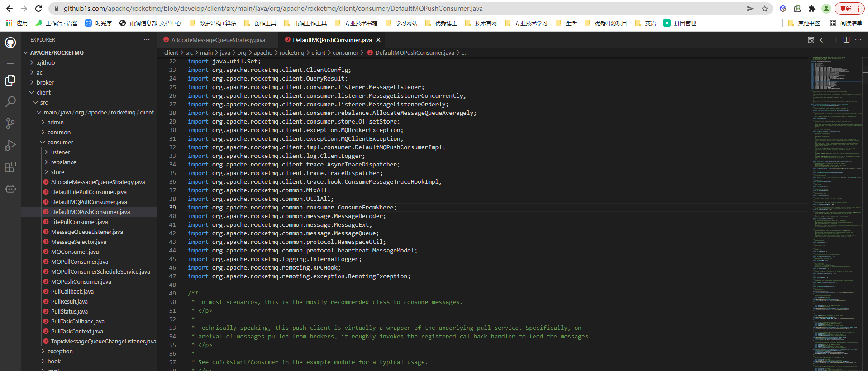Click the send arrow icon in address bar

point(750,9)
